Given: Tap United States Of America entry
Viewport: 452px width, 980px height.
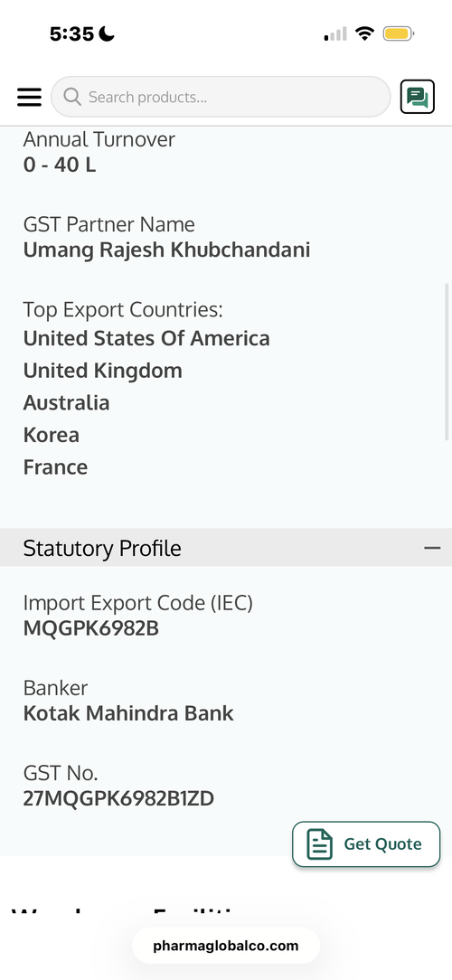Looking at the screenshot, I should [x=146, y=338].
